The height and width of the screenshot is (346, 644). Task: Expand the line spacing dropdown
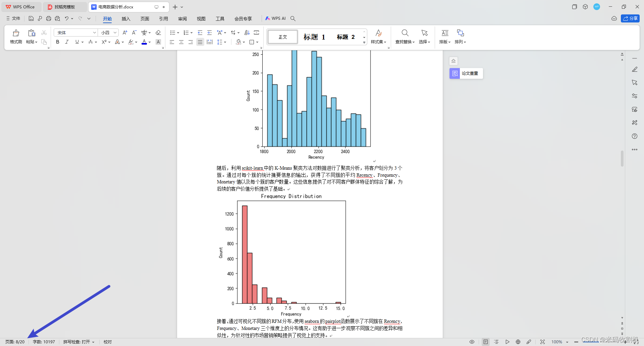pyautogui.click(x=225, y=42)
